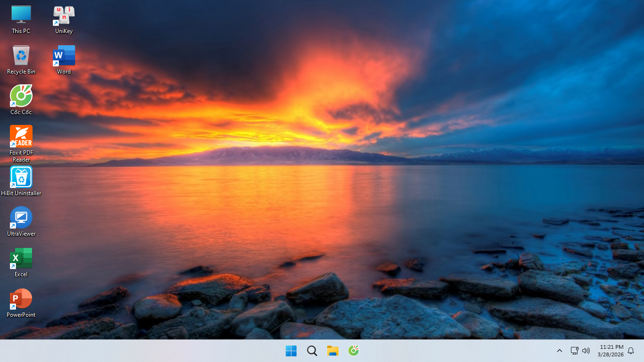The width and height of the screenshot is (644, 362).
Task: Click the clock to view the calendar
Action: (611, 351)
